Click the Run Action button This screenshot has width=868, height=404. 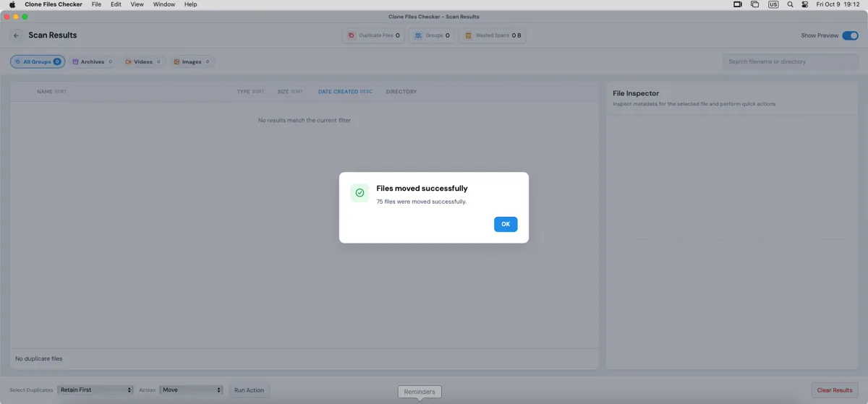pyautogui.click(x=249, y=390)
